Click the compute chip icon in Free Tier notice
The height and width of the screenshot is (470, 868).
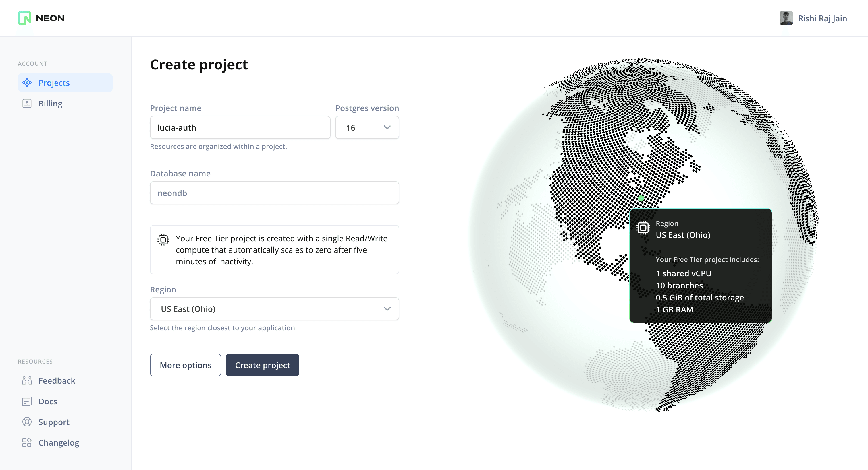(163, 240)
